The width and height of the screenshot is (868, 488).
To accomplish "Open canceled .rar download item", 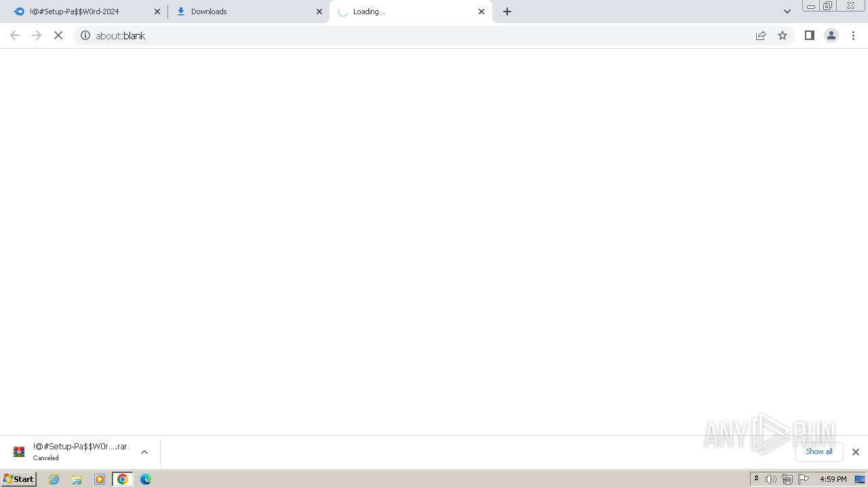I will coord(71,452).
